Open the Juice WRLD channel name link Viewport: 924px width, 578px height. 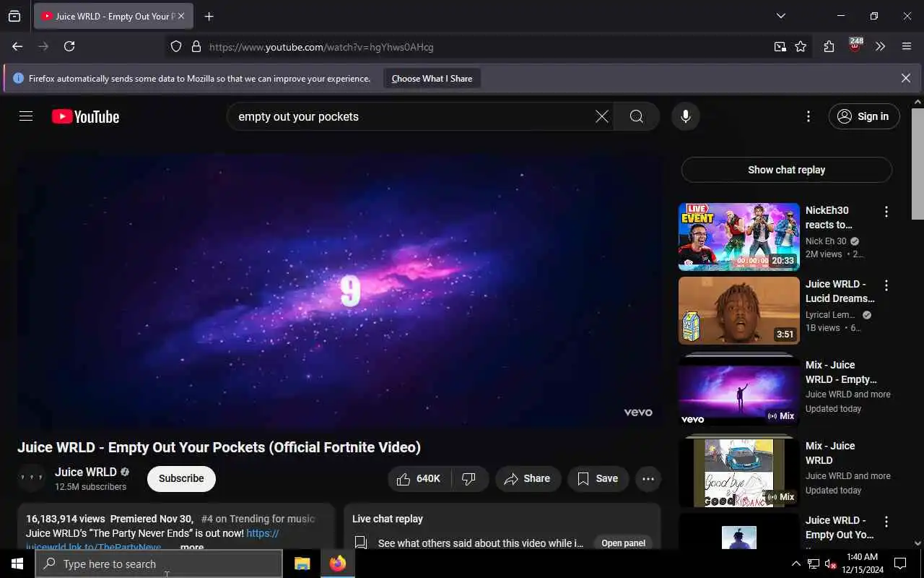[x=85, y=472]
